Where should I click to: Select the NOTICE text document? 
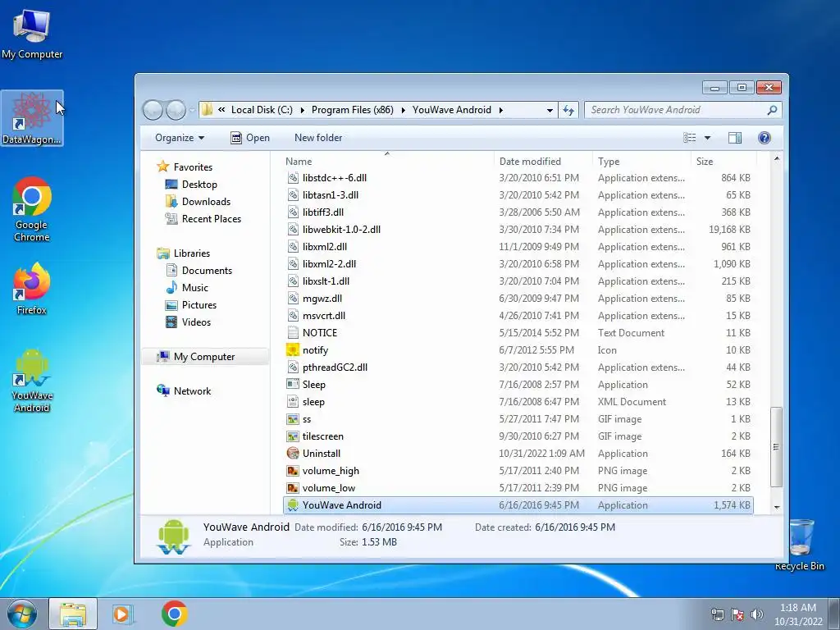pyautogui.click(x=518, y=333)
